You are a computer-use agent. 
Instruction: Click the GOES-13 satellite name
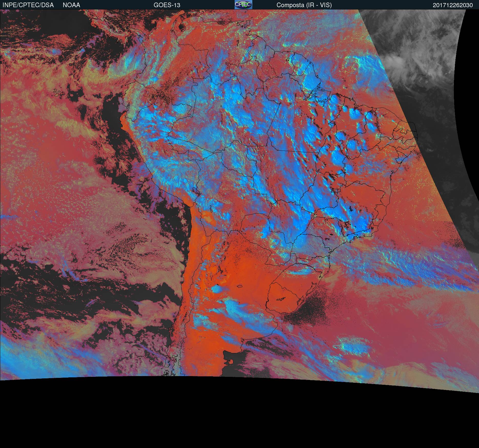[x=167, y=5]
